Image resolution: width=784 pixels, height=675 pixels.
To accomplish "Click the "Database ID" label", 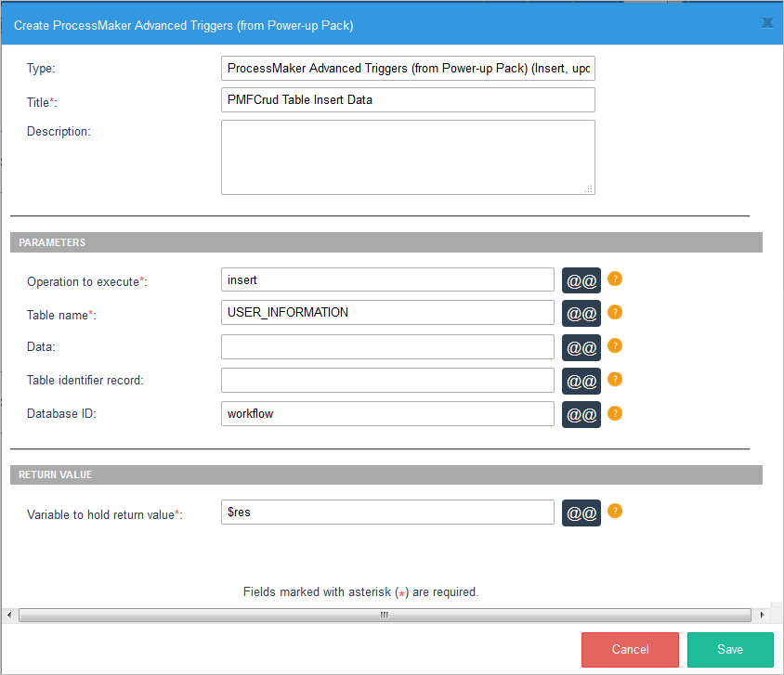I will click(61, 414).
